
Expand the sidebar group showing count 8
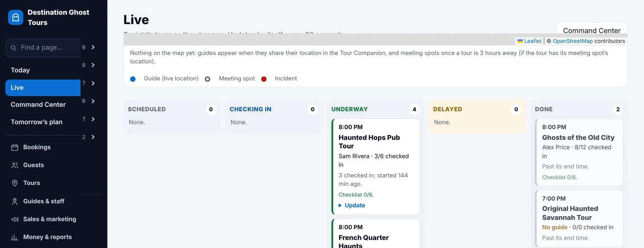(93, 65)
